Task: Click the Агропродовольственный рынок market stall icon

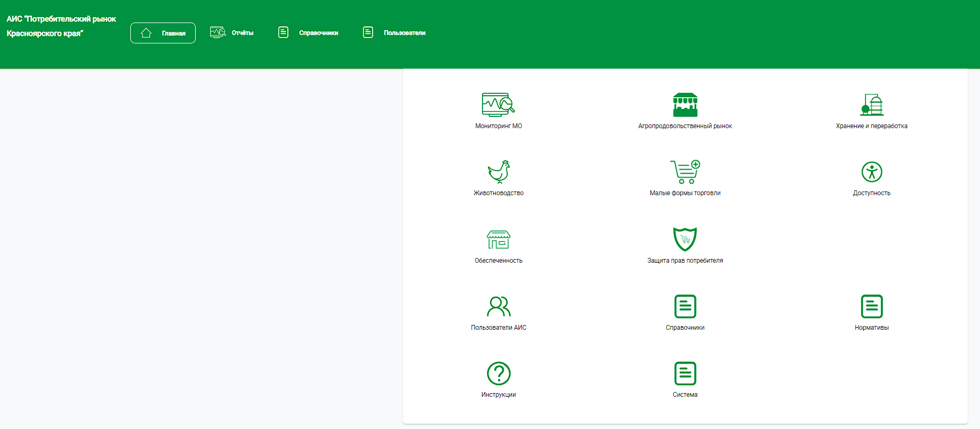Action: pos(685,105)
